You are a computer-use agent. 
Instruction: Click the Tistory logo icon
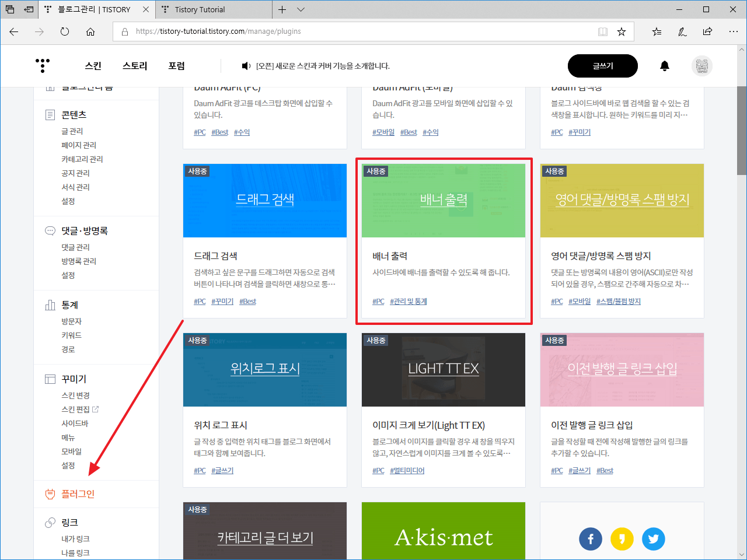click(43, 65)
